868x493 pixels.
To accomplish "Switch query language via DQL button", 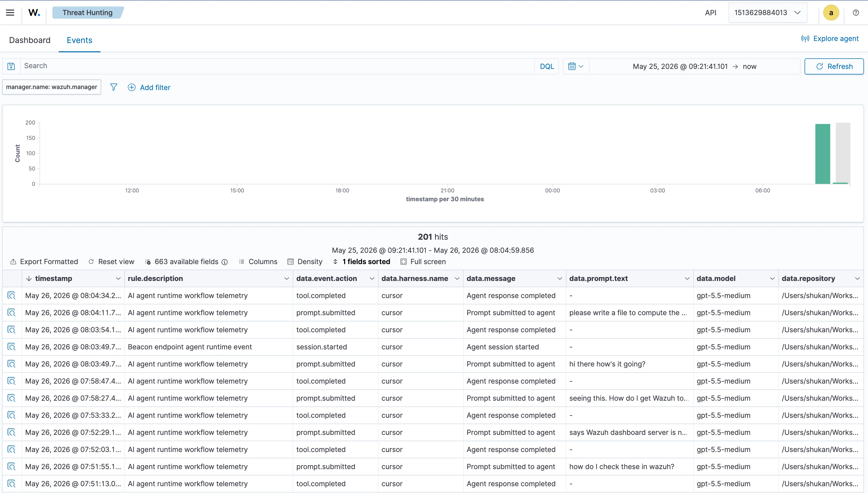I will tap(547, 66).
